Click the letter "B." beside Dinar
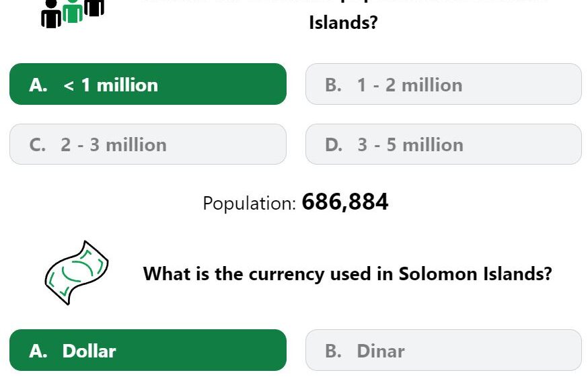This screenshot has width=588, height=383. click(x=334, y=351)
